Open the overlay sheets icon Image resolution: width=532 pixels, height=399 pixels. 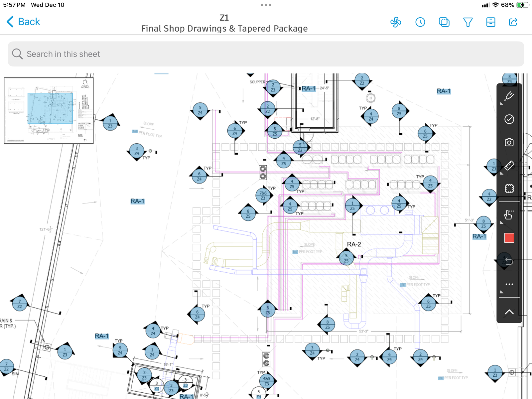pyautogui.click(x=444, y=22)
